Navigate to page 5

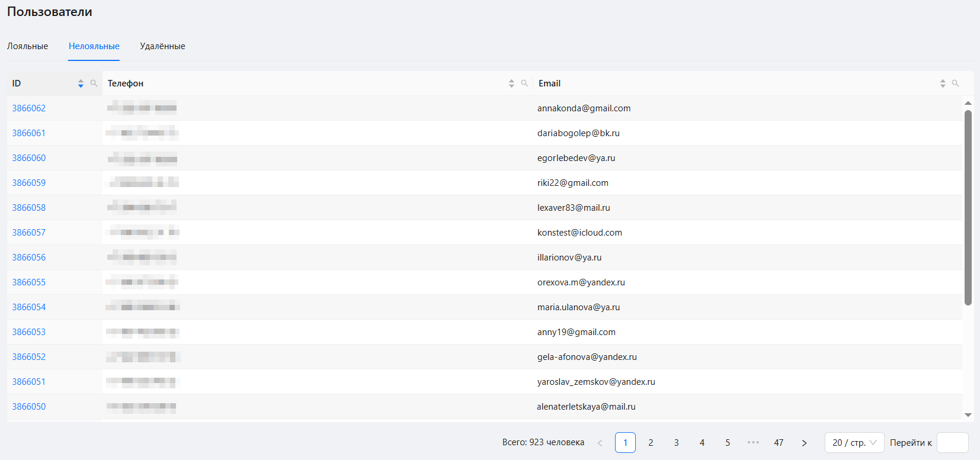click(x=728, y=443)
